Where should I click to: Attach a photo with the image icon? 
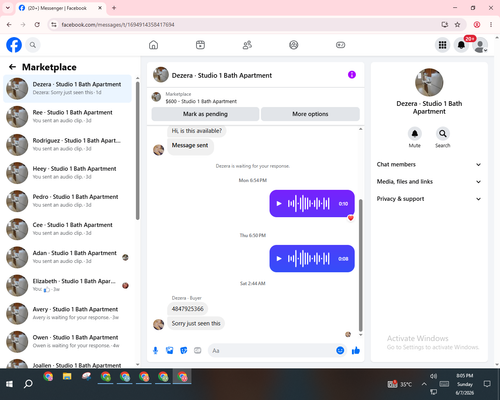point(169,350)
